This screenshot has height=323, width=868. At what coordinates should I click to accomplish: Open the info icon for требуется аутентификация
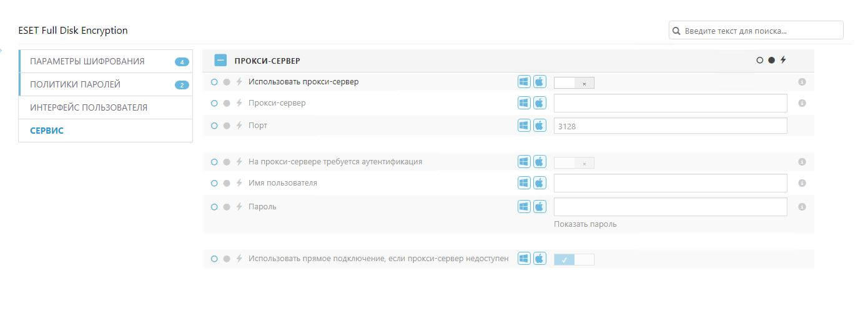[802, 162]
